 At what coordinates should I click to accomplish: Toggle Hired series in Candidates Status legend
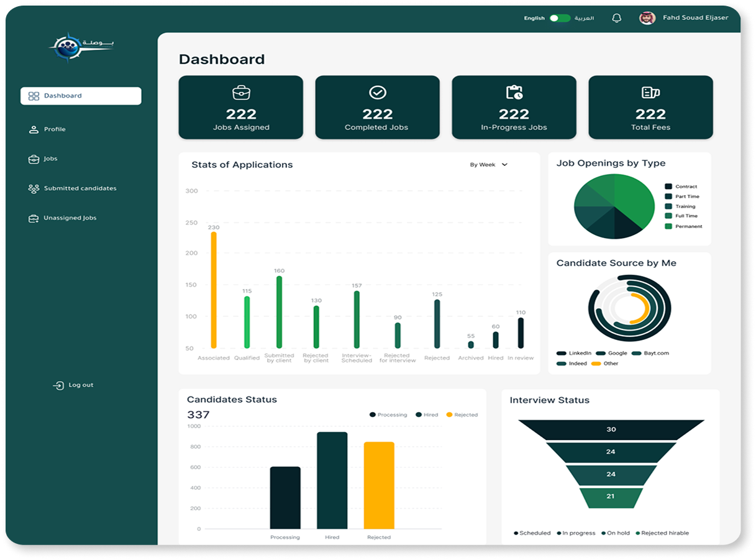click(x=427, y=415)
